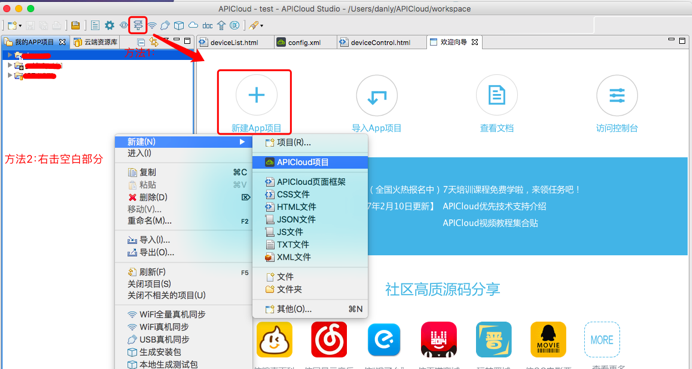Choose 刷新(F) in the context menu
The image size is (692, 369).
coord(184,272)
